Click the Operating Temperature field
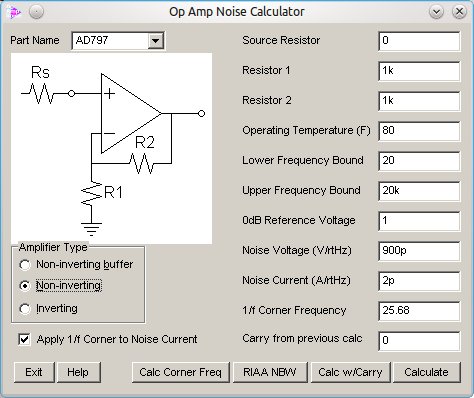Screen dimensions: 474x398 coord(419,131)
